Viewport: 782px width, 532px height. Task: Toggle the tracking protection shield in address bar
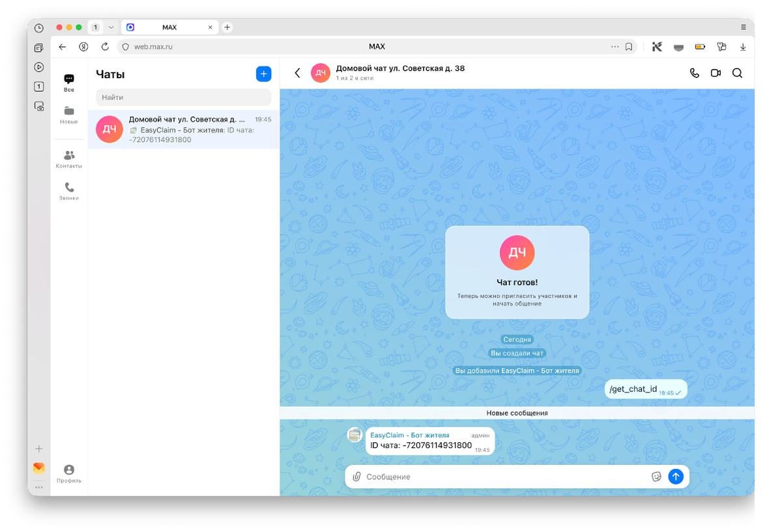tap(124, 46)
